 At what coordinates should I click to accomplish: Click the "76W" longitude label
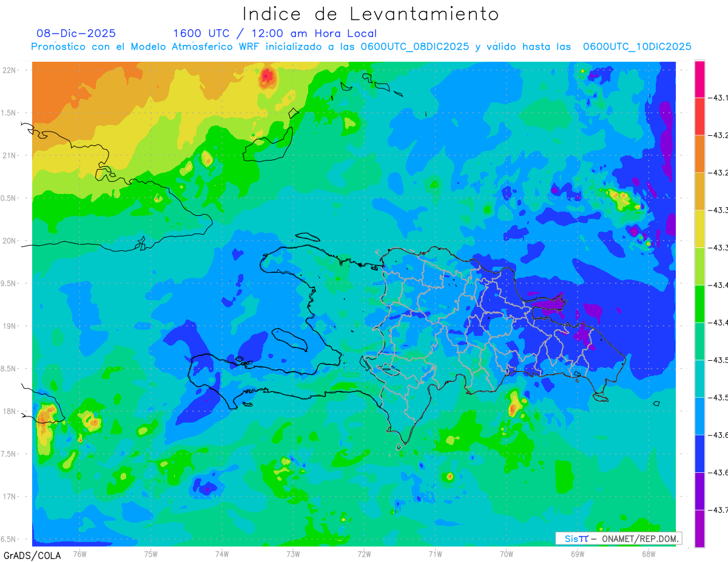pyautogui.click(x=79, y=553)
